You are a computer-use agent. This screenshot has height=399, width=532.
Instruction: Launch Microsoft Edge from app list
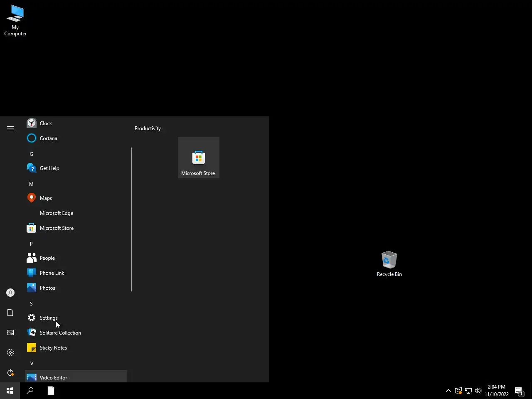point(76,213)
